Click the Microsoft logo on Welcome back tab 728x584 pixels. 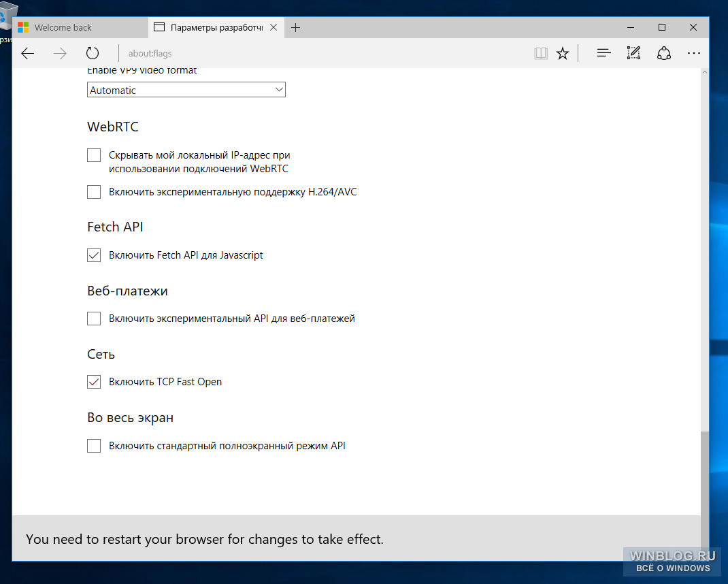point(23,27)
